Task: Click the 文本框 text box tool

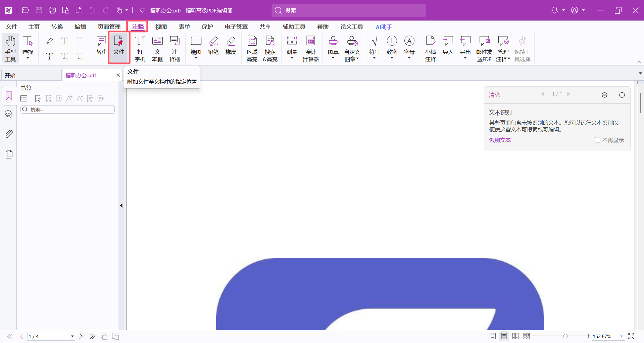Action: click(x=157, y=48)
